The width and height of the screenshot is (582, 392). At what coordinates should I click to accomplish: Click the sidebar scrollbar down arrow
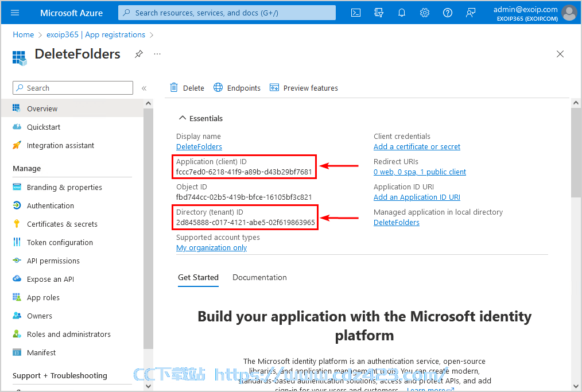[149, 386]
